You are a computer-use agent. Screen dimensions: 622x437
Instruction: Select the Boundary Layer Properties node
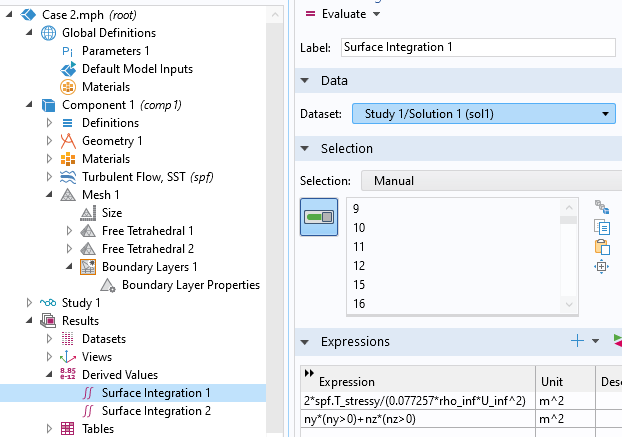(190, 284)
